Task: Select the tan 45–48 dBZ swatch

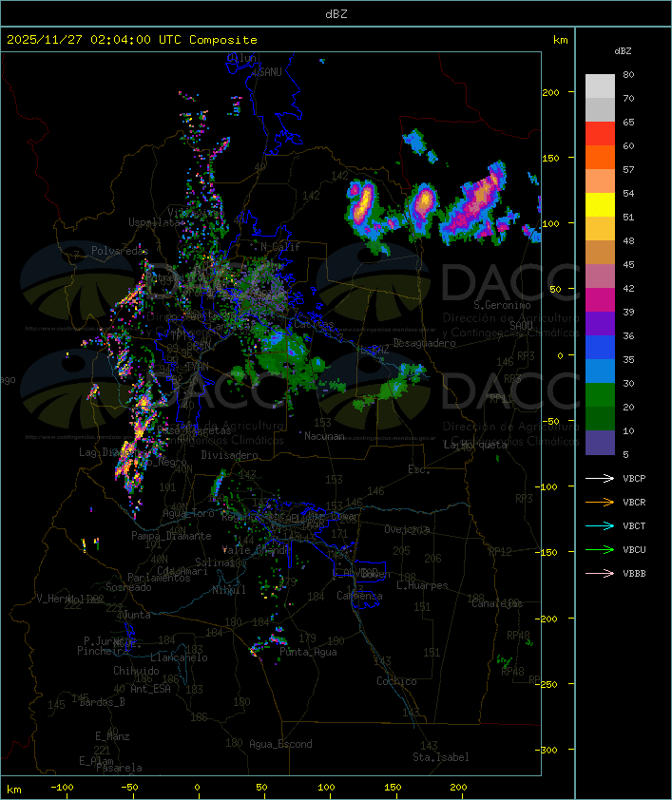Action: tap(600, 252)
